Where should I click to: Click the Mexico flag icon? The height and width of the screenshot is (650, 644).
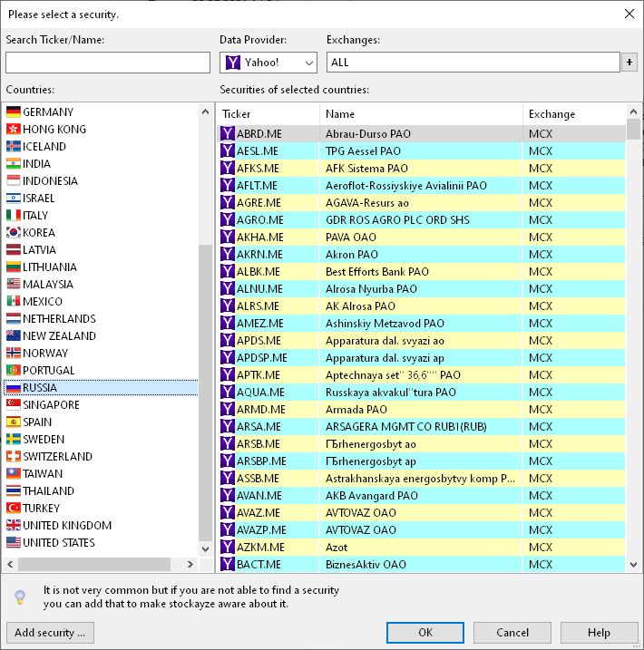coord(14,301)
